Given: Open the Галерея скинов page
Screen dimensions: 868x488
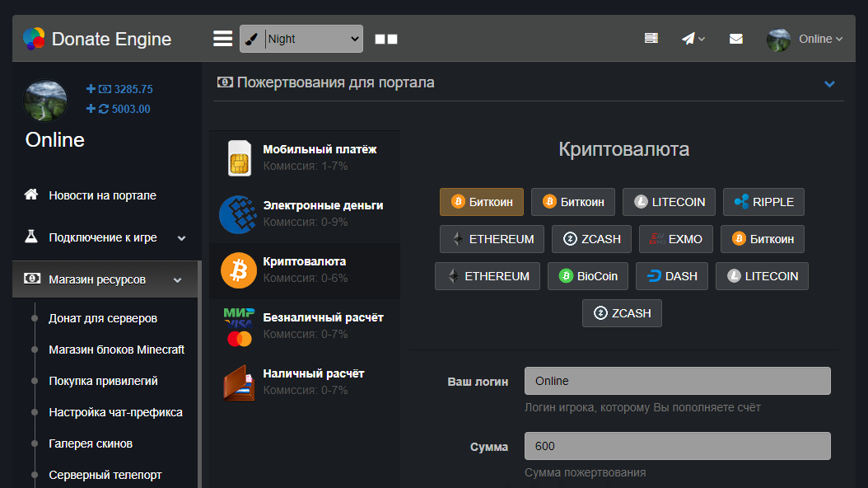Looking at the screenshot, I should tap(91, 443).
